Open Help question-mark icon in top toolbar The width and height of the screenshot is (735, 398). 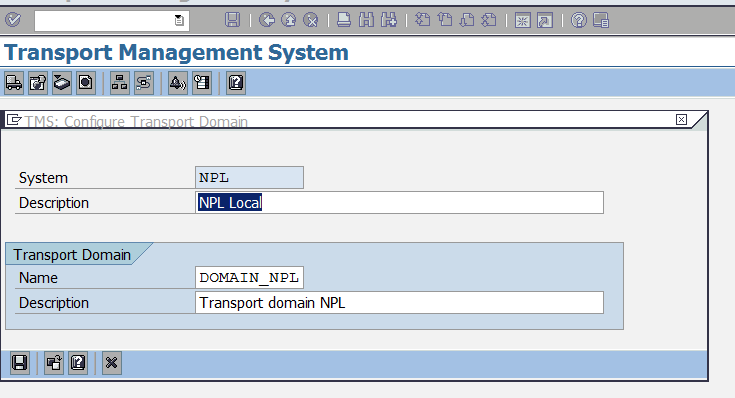click(x=578, y=20)
